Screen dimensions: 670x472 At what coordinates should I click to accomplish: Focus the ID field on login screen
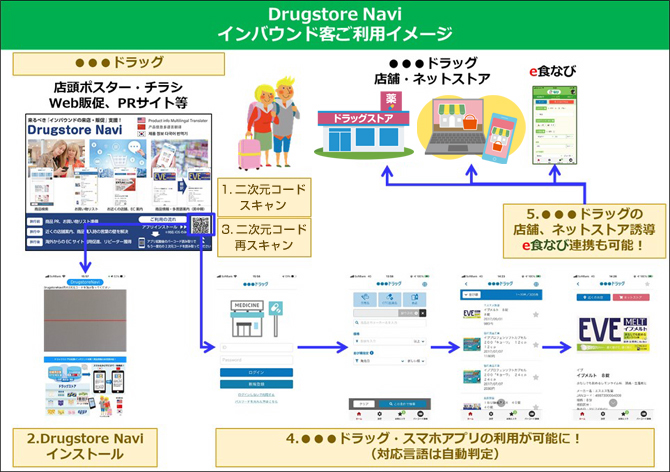point(256,347)
